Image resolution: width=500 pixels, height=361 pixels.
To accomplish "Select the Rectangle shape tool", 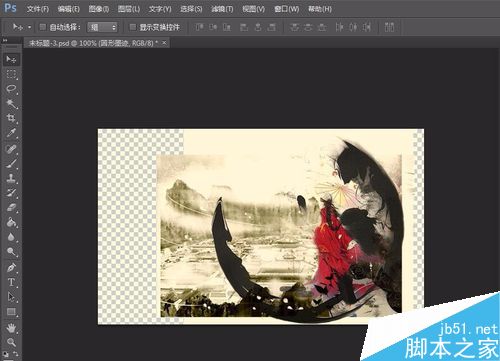I will click(11, 312).
